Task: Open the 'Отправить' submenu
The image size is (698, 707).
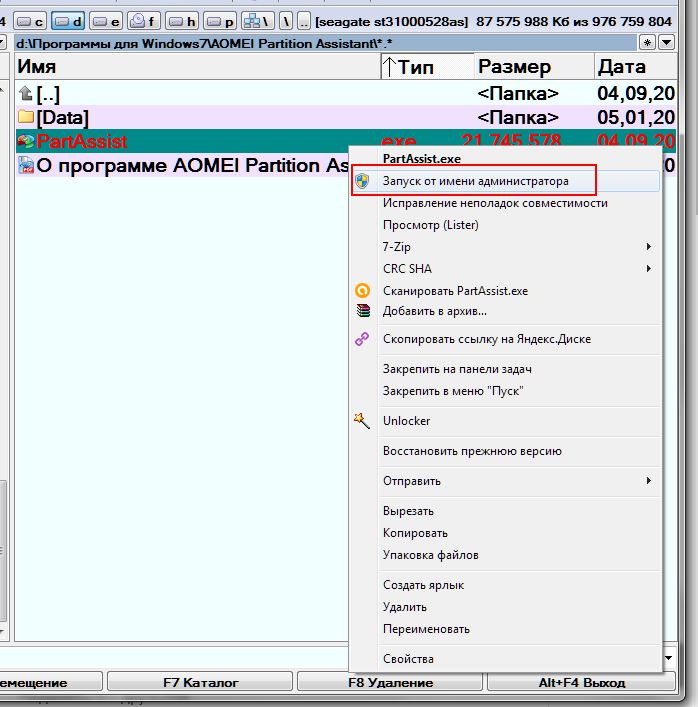Action: (x=505, y=481)
